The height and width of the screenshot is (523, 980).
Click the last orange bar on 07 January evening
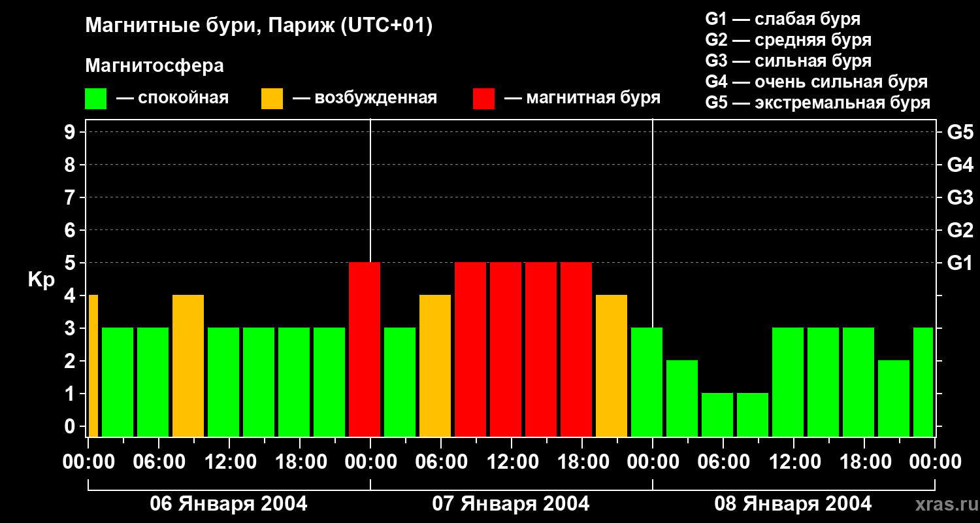(612, 365)
